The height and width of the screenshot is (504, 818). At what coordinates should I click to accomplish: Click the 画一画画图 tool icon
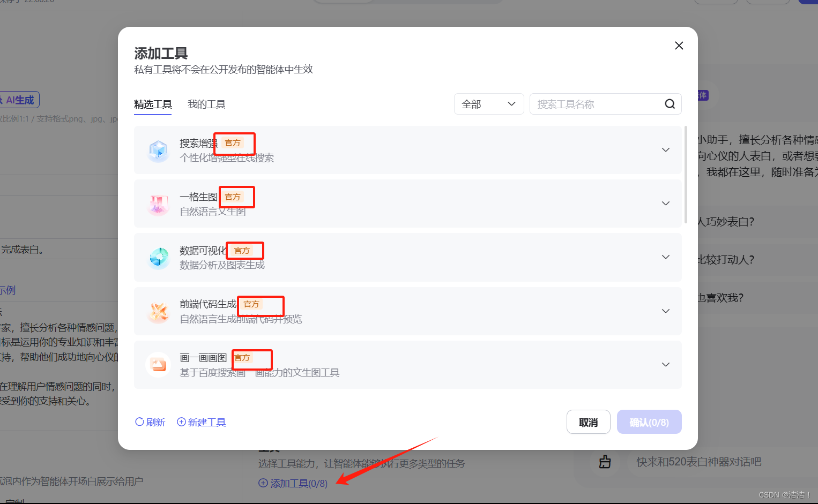(x=158, y=365)
